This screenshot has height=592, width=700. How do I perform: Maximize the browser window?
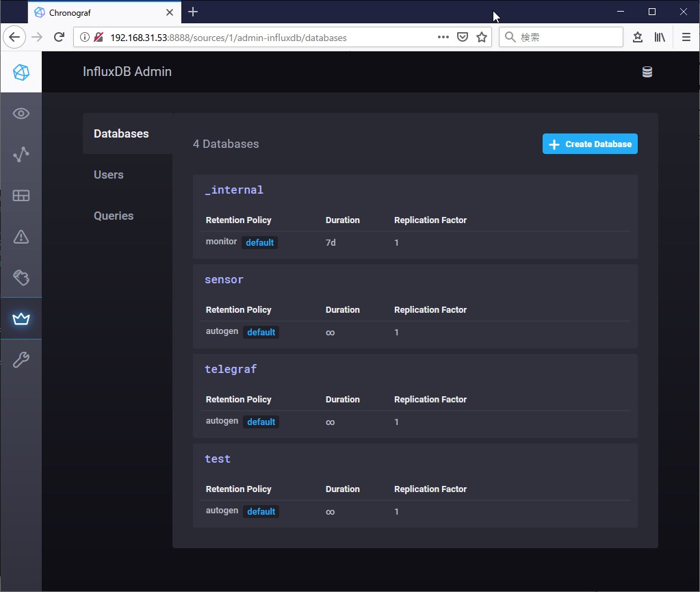click(x=652, y=12)
